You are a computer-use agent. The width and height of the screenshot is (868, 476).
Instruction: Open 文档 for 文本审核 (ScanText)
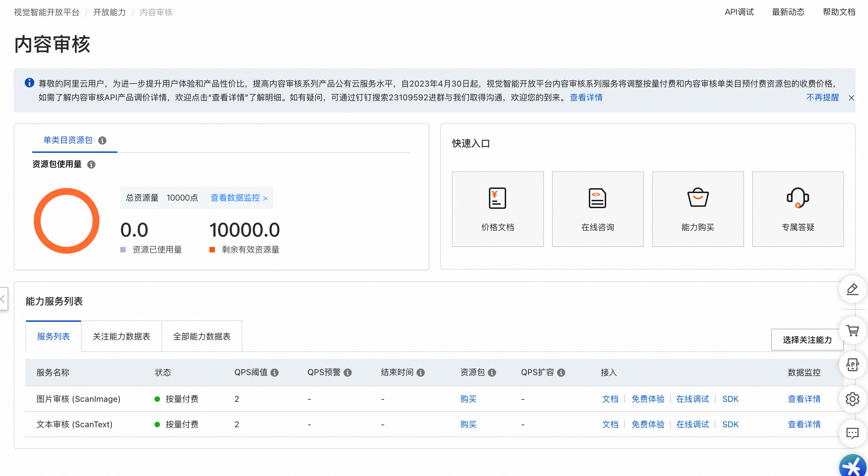[610, 424]
